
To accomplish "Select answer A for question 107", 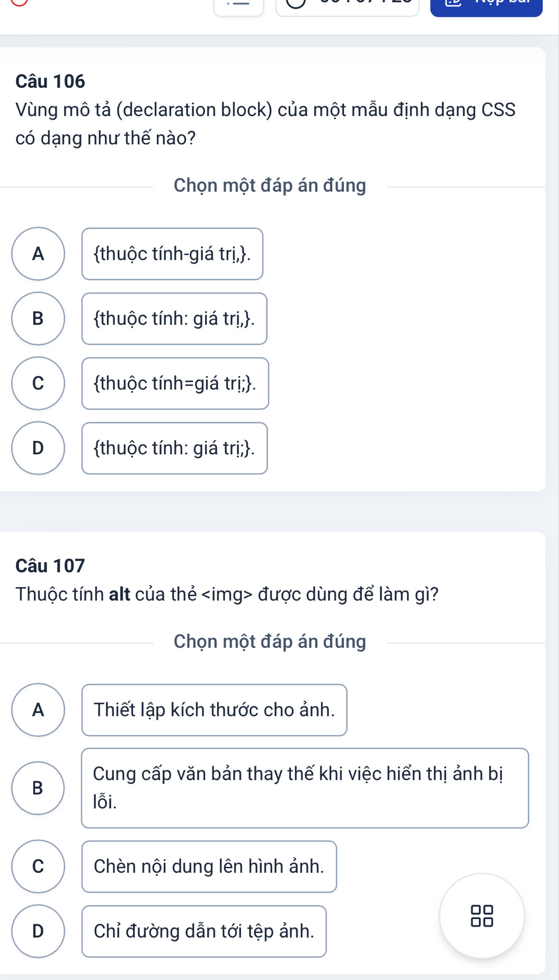I will tap(38, 710).
